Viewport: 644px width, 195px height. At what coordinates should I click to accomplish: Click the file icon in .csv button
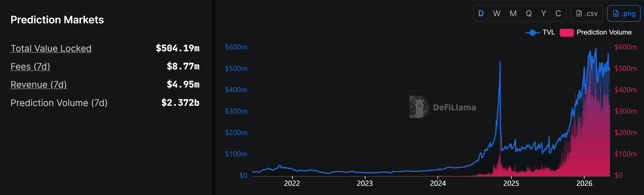[579, 13]
